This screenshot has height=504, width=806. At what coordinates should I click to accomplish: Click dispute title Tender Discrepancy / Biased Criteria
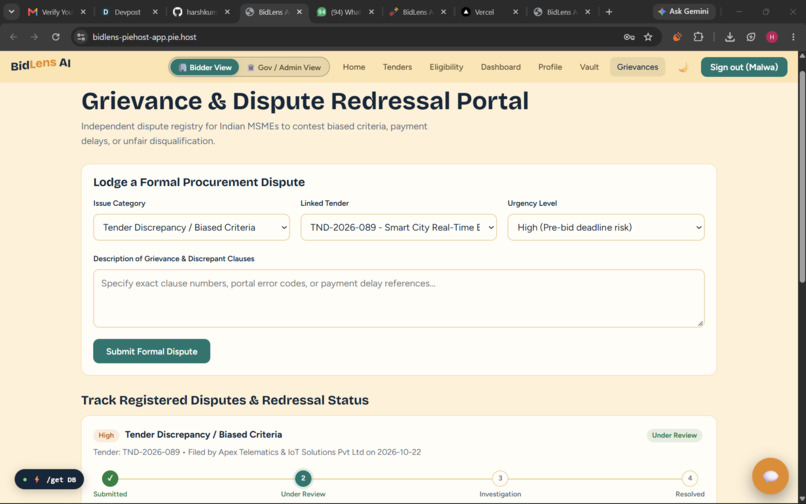tap(203, 435)
